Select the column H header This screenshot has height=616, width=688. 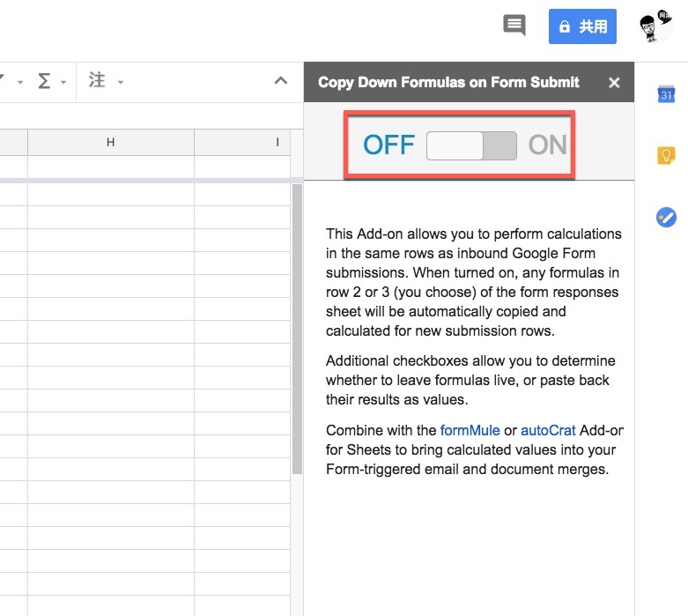pyautogui.click(x=110, y=142)
